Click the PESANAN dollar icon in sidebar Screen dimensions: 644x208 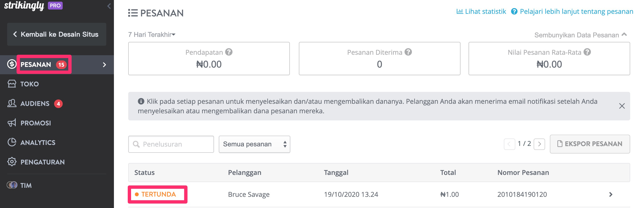(x=12, y=64)
